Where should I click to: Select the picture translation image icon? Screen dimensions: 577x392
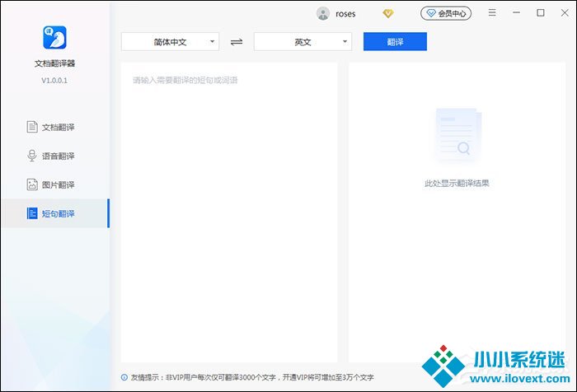32,184
